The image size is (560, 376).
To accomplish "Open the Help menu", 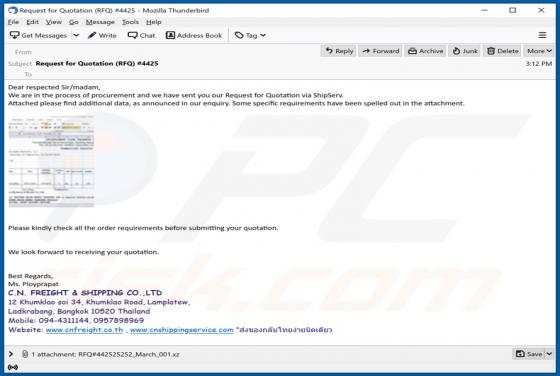I will tap(154, 22).
